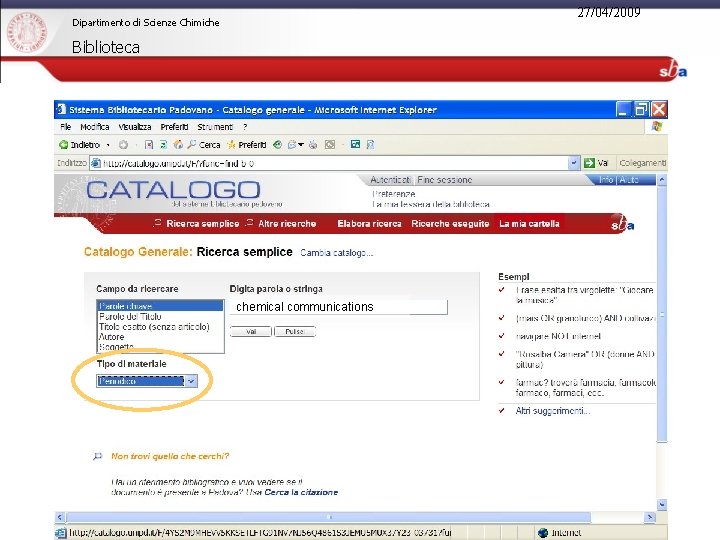Image resolution: width=720 pixels, height=540 pixels.
Task: Switch to Ricerca semplice tab
Action: click(x=202, y=224)
